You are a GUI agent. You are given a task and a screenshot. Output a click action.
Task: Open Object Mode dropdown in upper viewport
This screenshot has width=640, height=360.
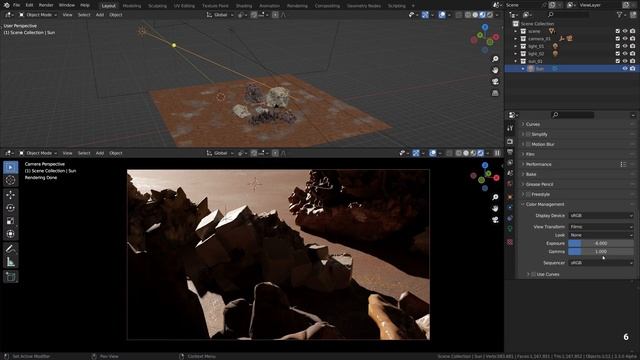38,15
